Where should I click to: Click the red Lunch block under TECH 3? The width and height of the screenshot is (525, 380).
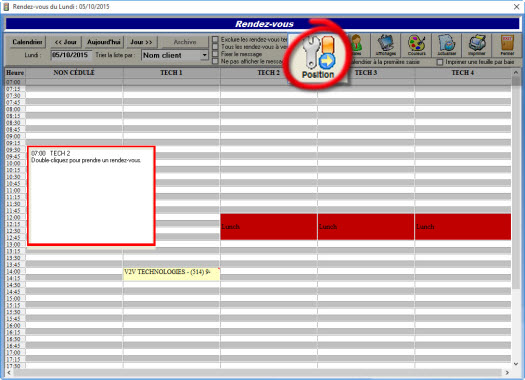tap(366, 227)
